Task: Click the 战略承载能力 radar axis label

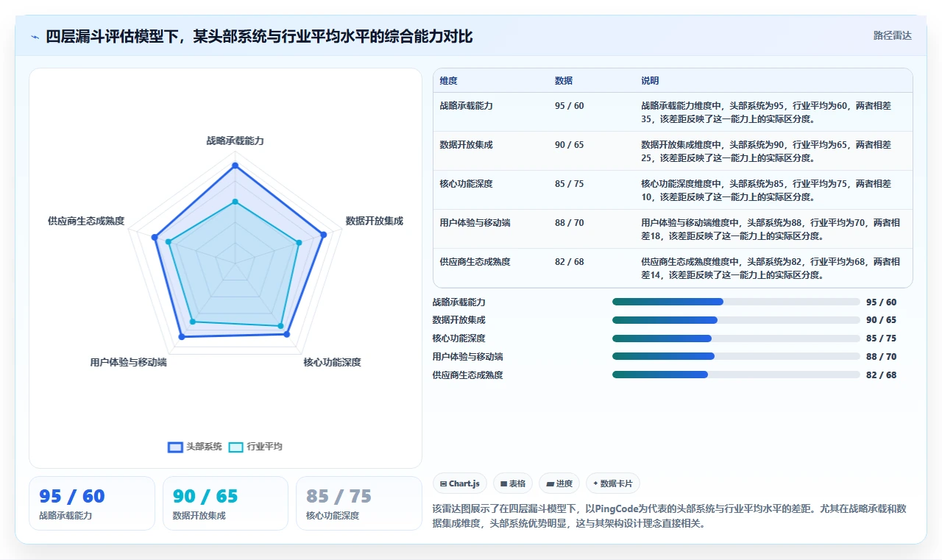Action: (235, 141)
